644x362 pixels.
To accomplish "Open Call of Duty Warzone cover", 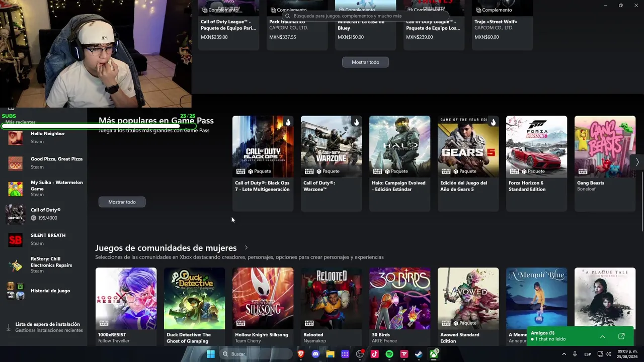I will (331, 146).
